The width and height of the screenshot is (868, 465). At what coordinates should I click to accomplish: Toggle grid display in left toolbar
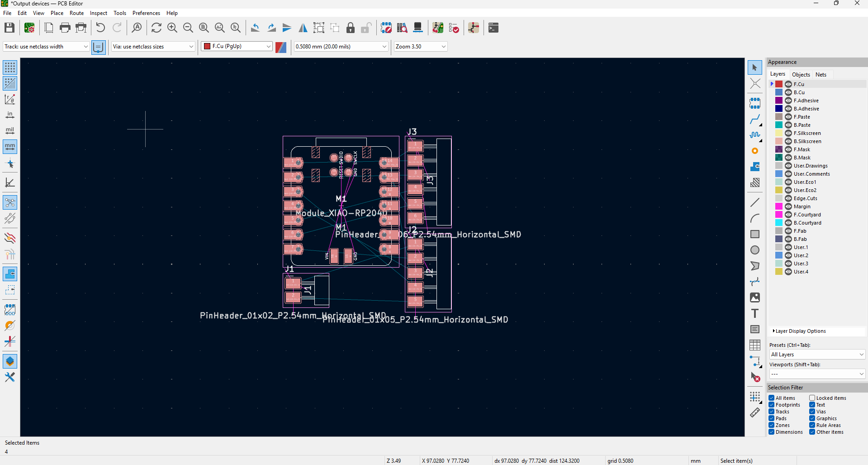[10, 67]
